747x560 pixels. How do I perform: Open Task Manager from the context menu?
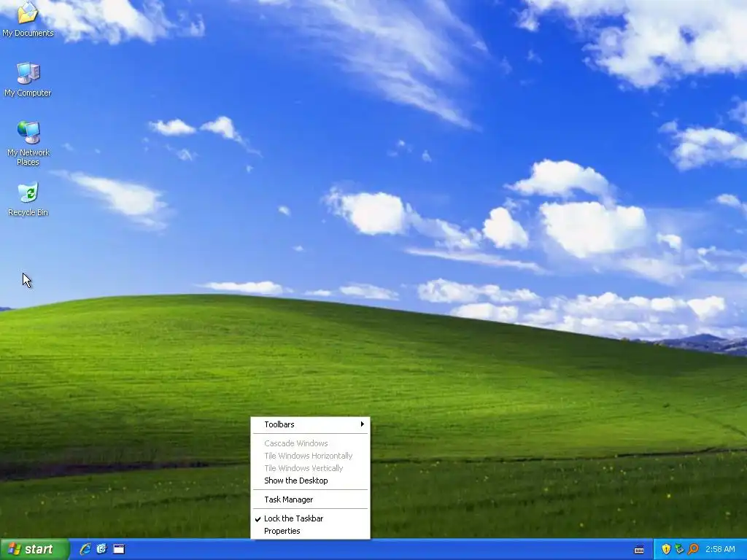310,499
